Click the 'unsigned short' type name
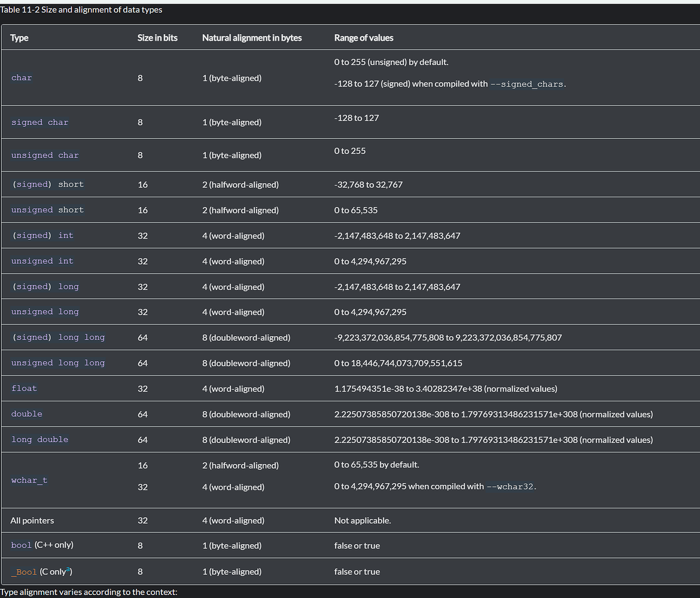 (47, 210)
